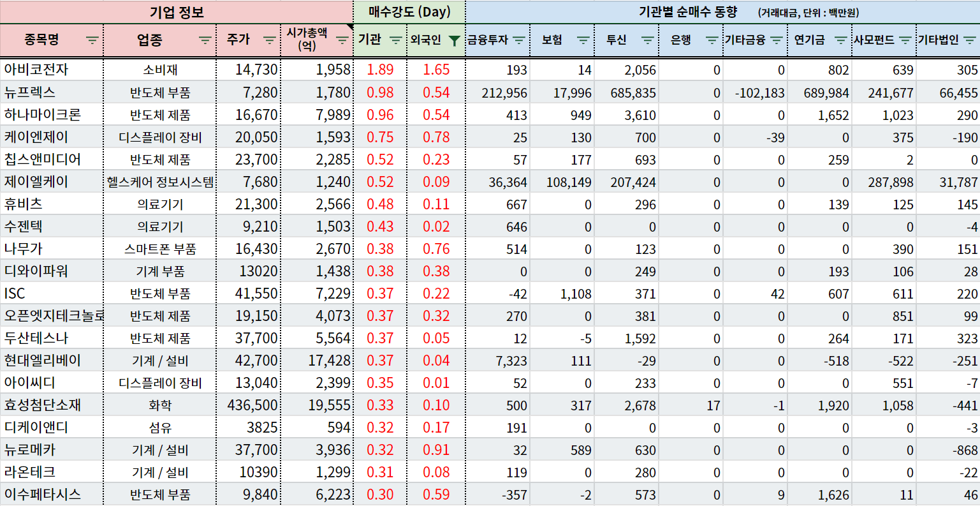Select the 나무가 stock name cell
Image resolution: width=980 pixels, height=506 pixels.
pos(52,249)
